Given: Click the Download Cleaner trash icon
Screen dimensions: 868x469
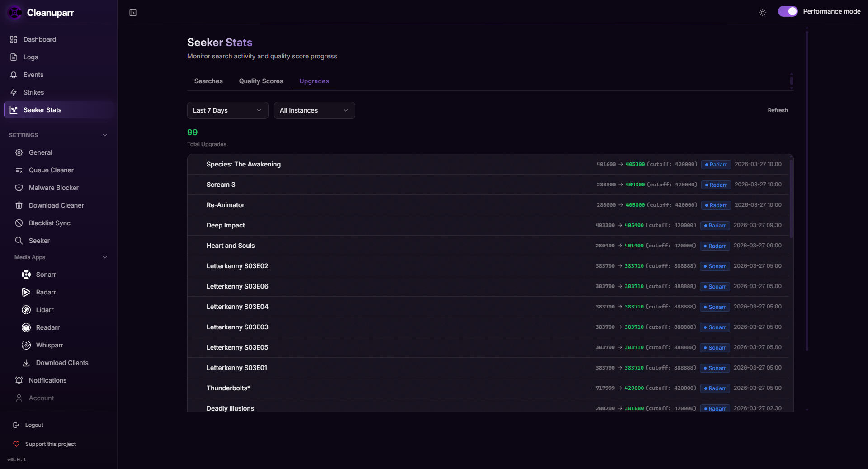Looking at the screenshot, I should 19,205.
